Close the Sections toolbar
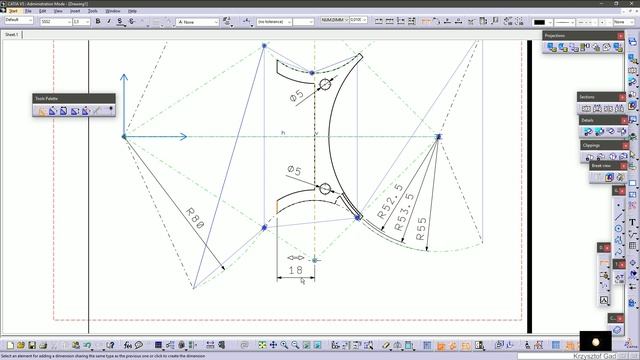The width and height of the screenshot is (640, 360). (x=622, y=97)
